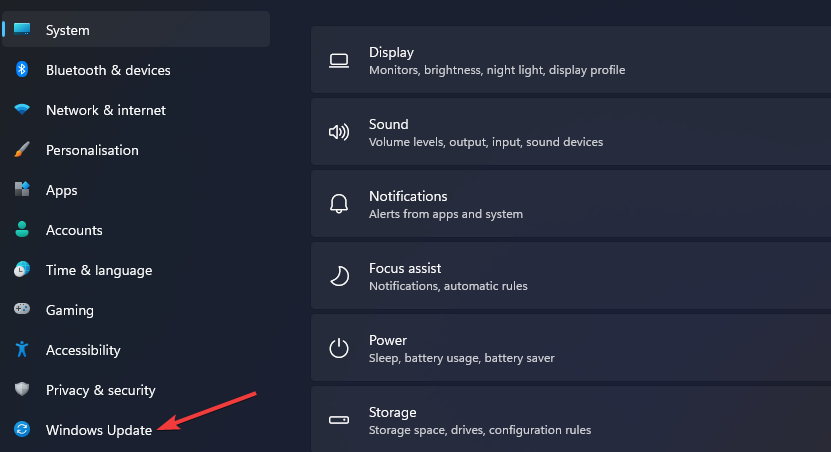The image size is (831, 452).
Task: Open the Windows Update text label
Action: click(99, 430)
